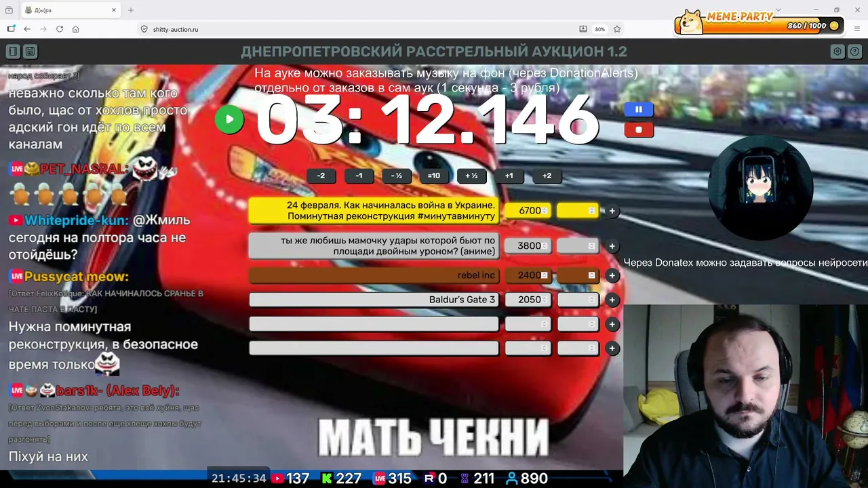Open the tab groups icon left of tabs
The height and width of the screenshot is (488, 868).
pos(9,10)
